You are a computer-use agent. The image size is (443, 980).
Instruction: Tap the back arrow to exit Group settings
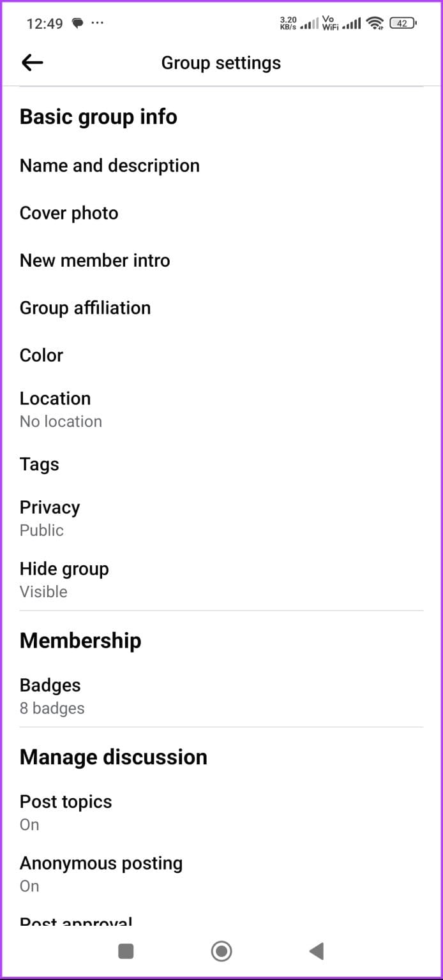click(31, 62)
